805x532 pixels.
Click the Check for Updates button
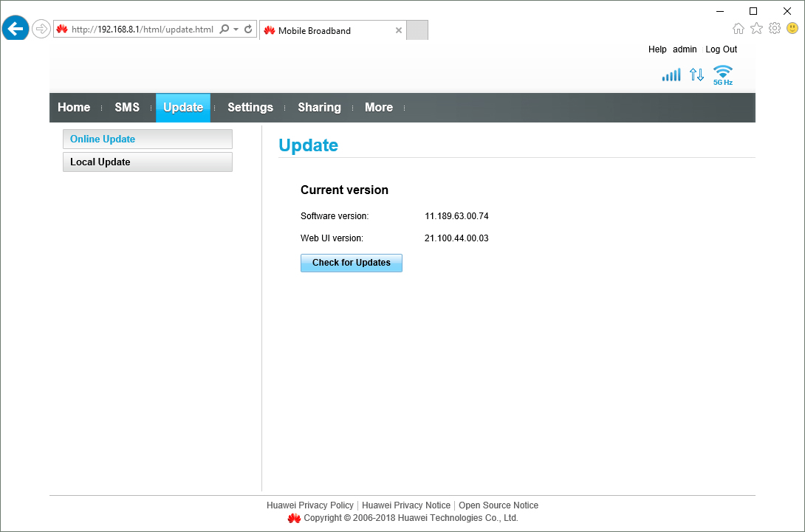coord(351,263)
